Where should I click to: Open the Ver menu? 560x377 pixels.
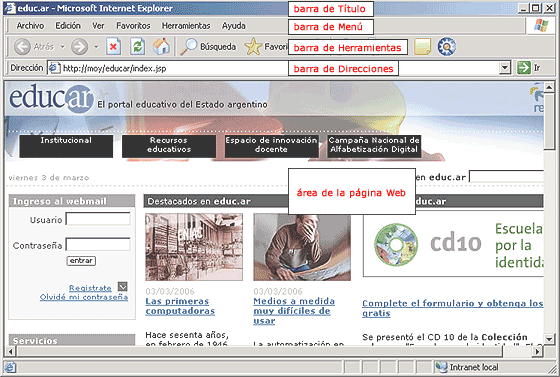click(98, 26)
